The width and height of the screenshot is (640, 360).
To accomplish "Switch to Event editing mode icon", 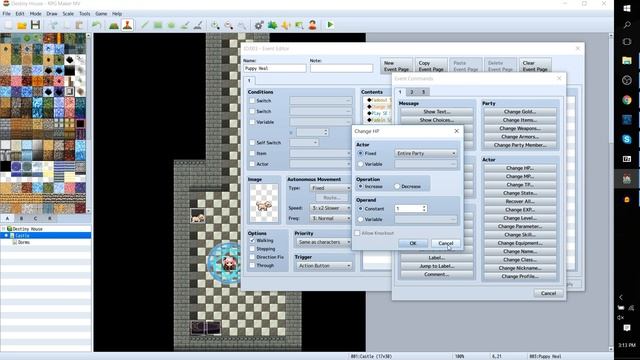I will click(x=127, y=25).
